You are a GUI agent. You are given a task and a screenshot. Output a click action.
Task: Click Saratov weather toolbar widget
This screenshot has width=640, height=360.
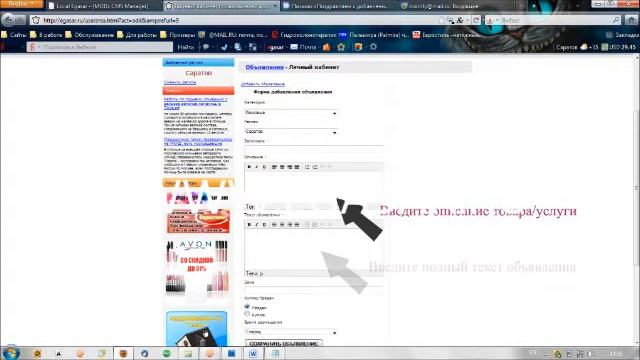click(x=577, y=47)
